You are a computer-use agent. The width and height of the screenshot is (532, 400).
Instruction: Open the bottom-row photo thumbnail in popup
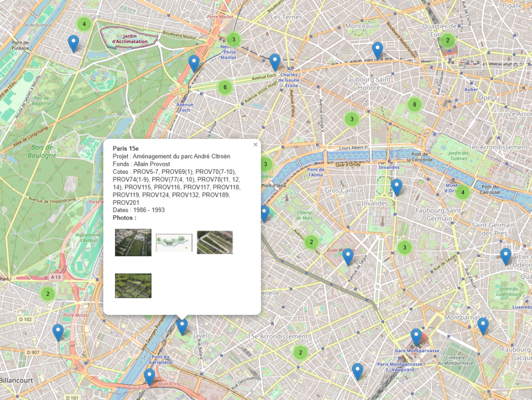tap(133, 285)
